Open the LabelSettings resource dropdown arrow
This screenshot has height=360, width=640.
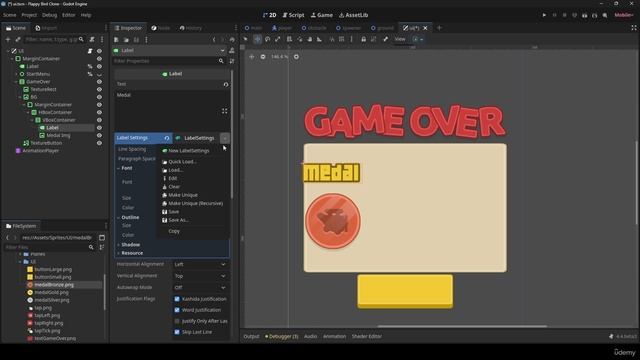pyautogui.click(x=224, y=138)
